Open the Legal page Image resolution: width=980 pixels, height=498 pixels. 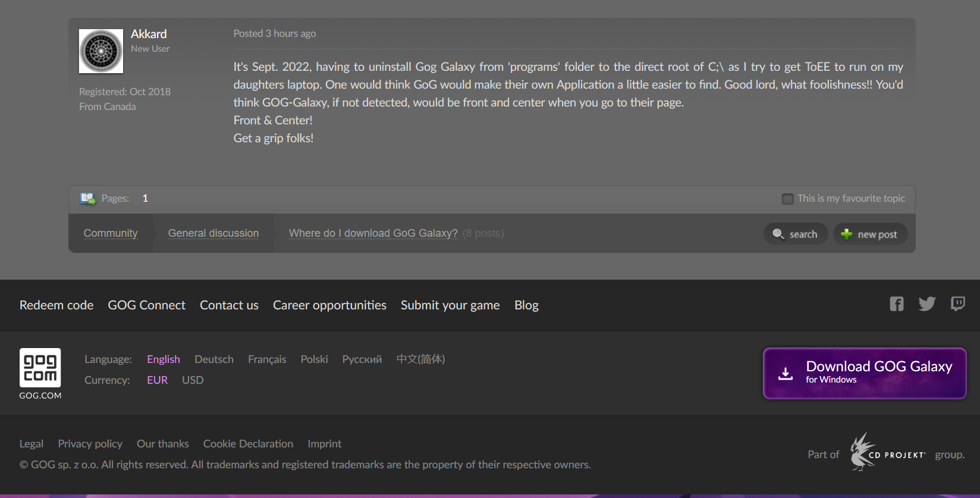coord(32,444)
